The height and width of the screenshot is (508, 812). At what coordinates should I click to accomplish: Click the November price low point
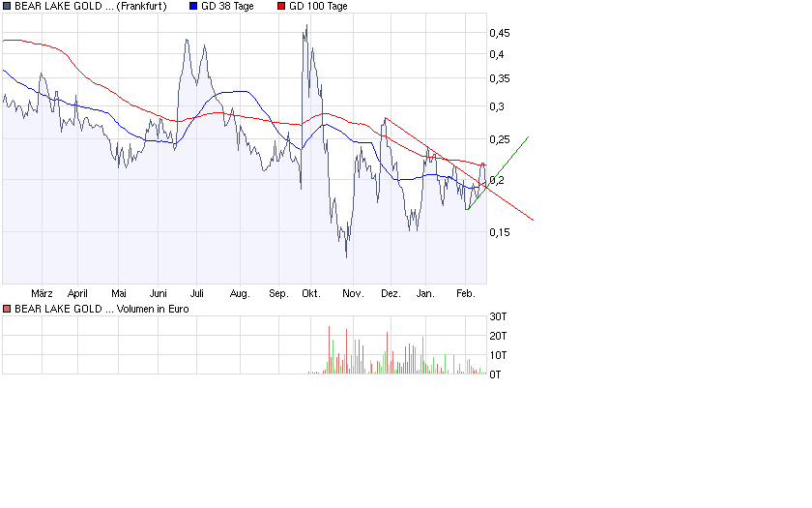click(346, 256)
